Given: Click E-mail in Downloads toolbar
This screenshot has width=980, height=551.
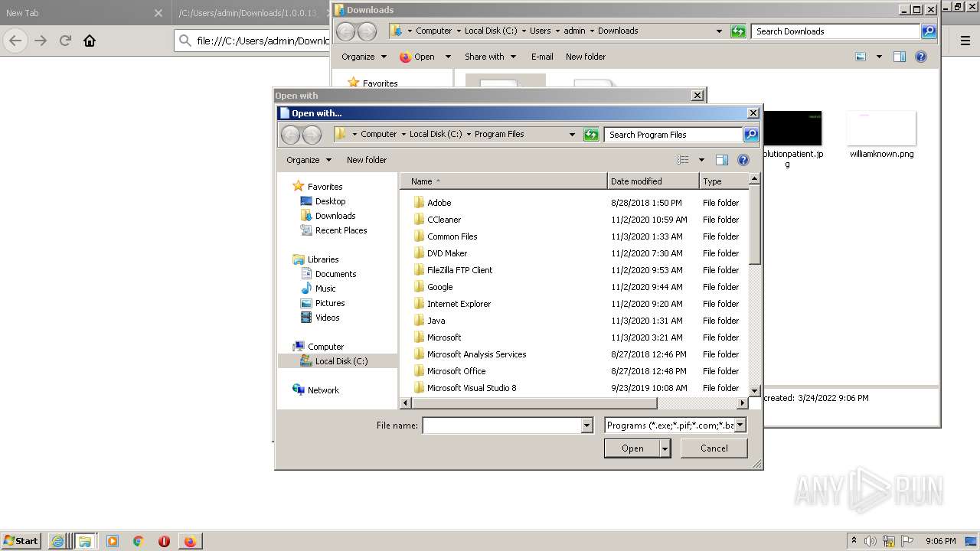Looking at the screenshot, I should click(542, 57).
